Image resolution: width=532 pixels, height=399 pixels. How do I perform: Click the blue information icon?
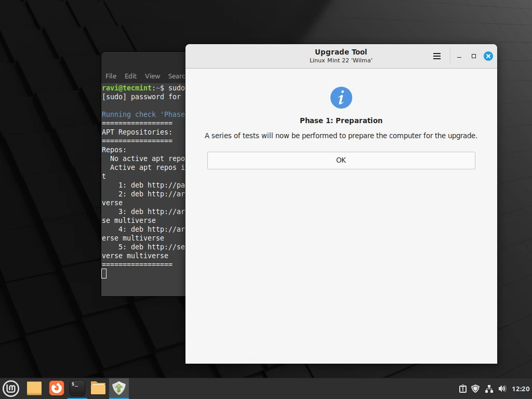[x=341, y=98]
